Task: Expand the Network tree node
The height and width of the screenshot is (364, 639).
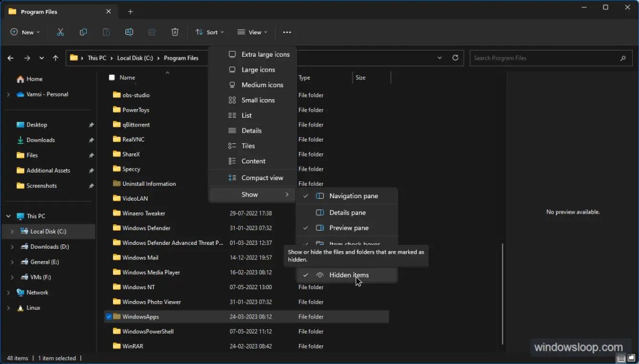Action: coord(8,293)
